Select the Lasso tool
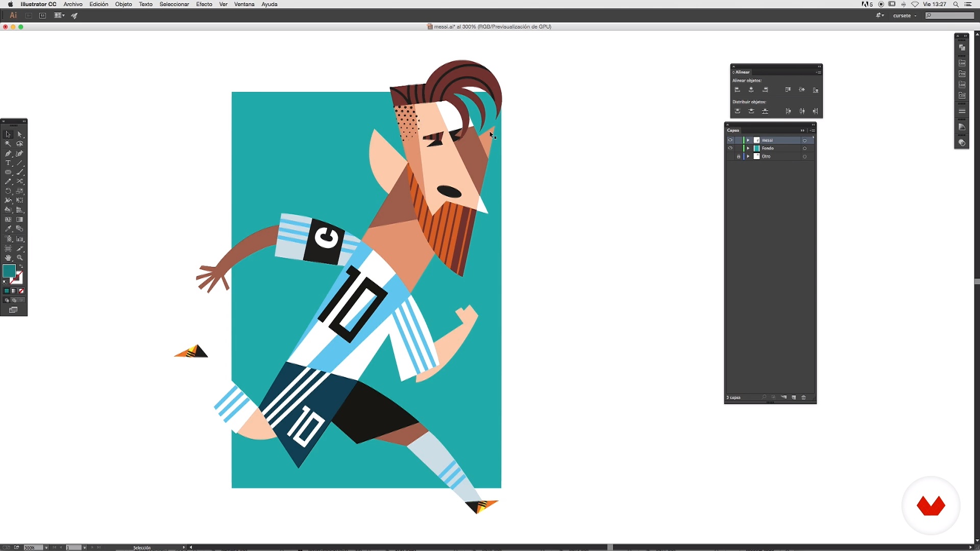Viewport: 980px width, 551px height. tap(20, 144)
